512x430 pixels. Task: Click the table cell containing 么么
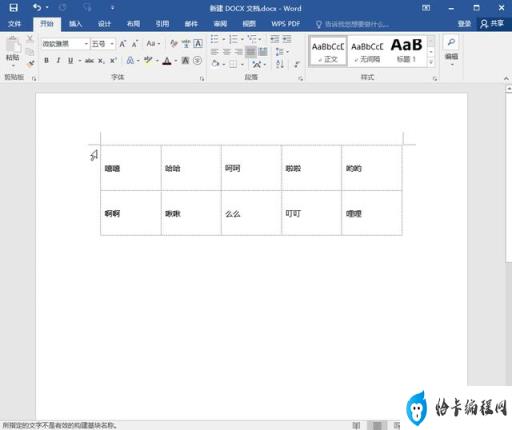click(251, 213)
